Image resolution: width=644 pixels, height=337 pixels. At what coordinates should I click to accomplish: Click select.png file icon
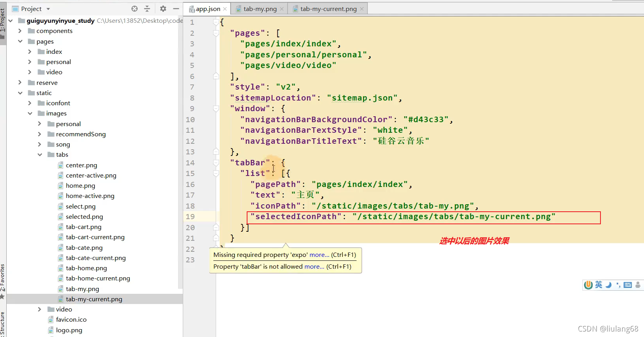[60, 206]
